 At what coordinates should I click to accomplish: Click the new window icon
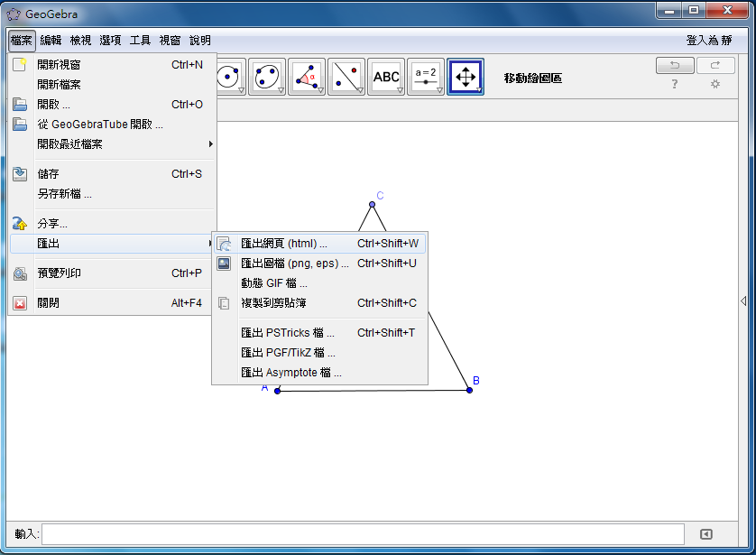[20, 65]
